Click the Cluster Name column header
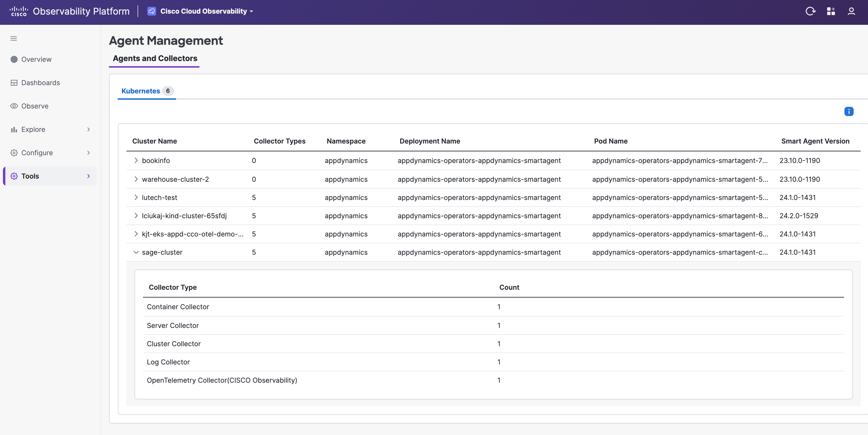The height and width of the screenshot is (435, 868). (x=155, y=141)
